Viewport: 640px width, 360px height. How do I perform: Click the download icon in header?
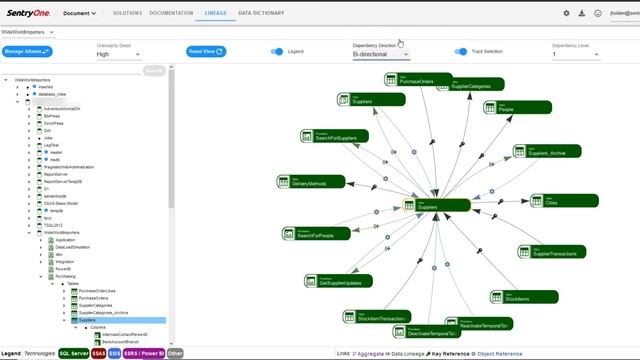pyautogui.click(x=582, y=13)
